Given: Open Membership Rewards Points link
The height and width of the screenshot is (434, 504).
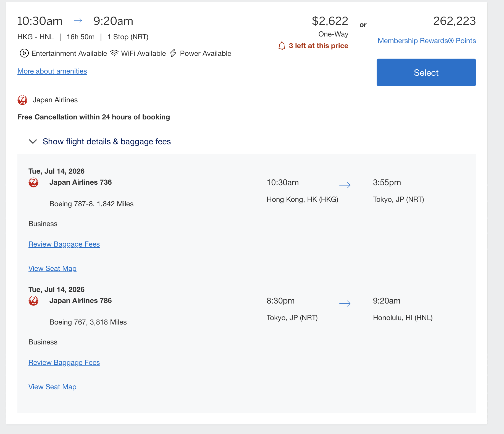Looking at the screenshot, I should tap(427, 41).
